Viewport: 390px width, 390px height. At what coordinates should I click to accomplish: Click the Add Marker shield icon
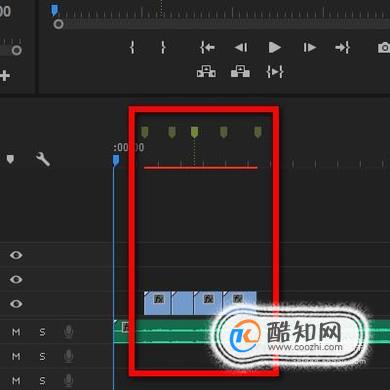click(10, 159)
